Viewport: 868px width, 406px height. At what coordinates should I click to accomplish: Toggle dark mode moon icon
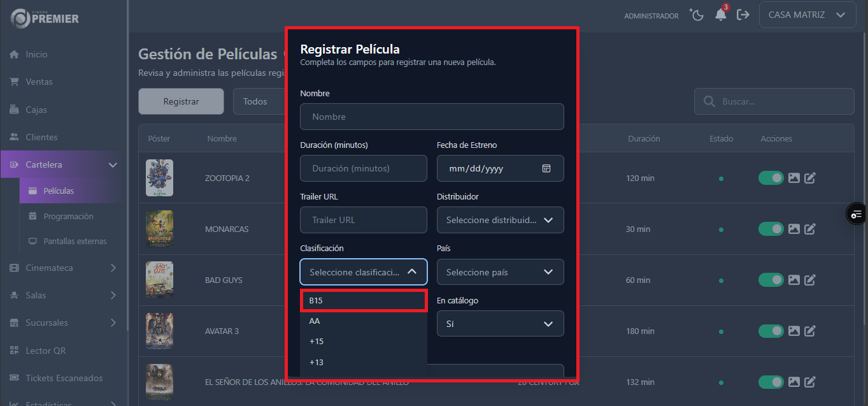click(697, 15)
